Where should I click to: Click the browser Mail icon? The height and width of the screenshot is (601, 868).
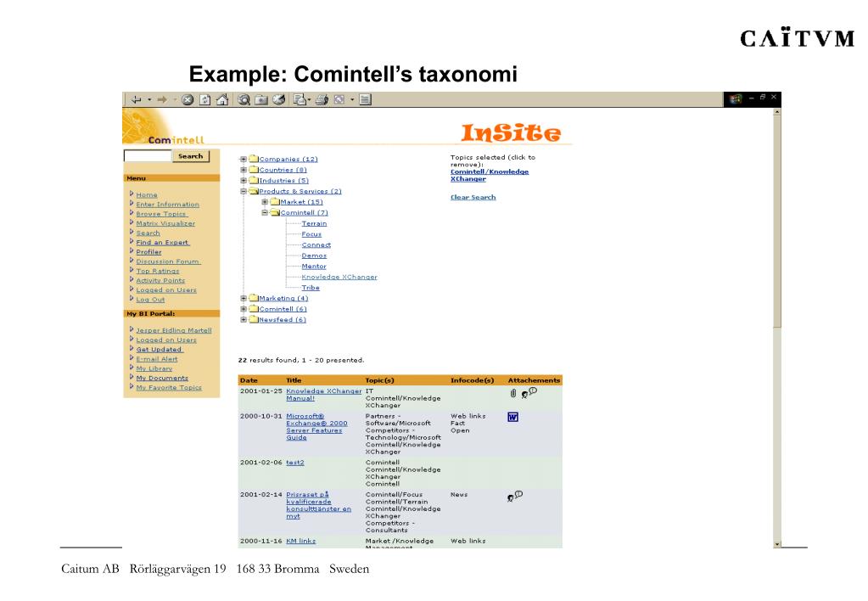300,99
